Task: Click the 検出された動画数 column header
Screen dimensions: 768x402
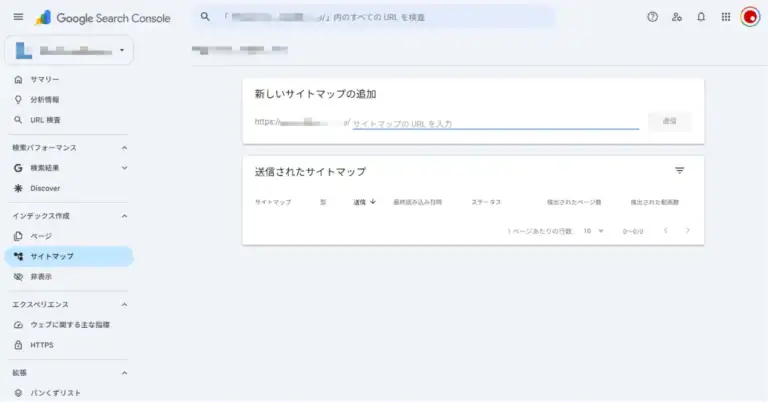Action: pyautogui.click(x=654, y=202)
